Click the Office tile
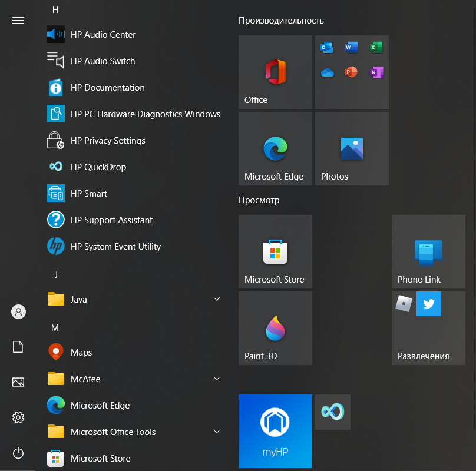476x471 pixels. coord(275,72)
